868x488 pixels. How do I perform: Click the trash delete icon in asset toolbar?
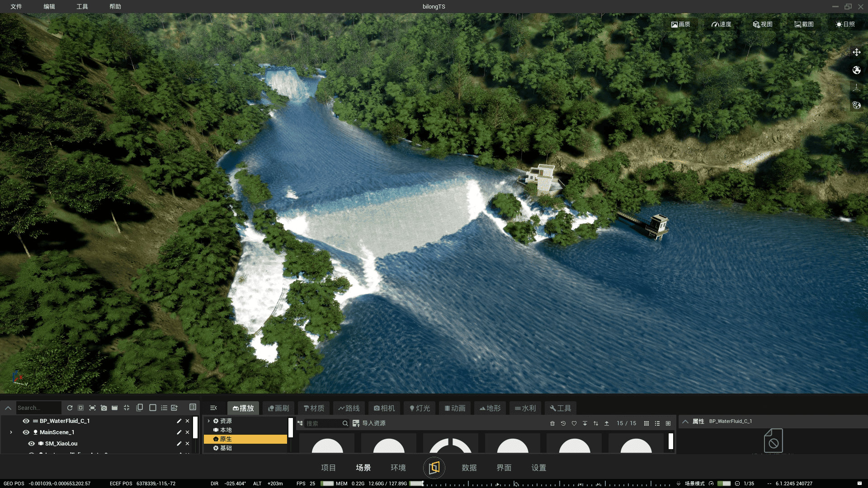(x=552, y=423)
